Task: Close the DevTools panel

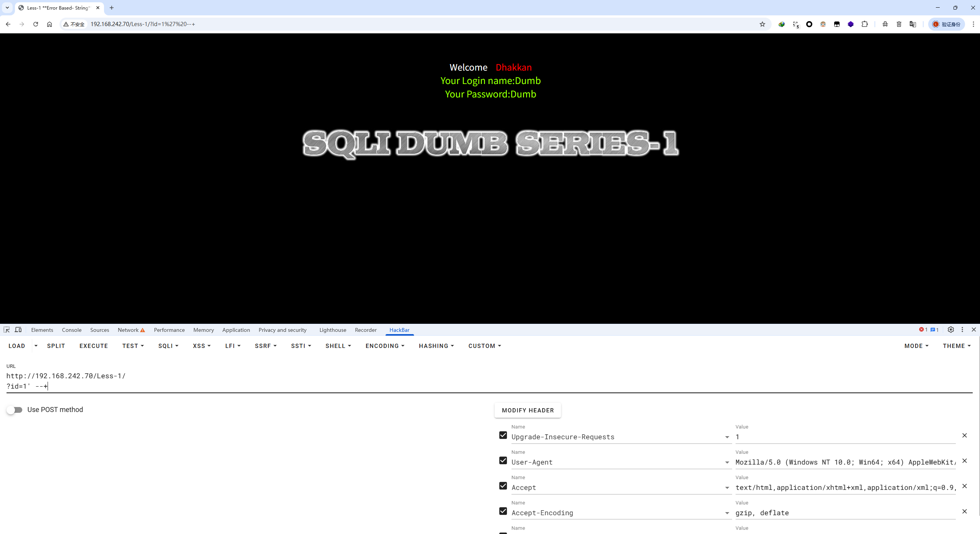Action: [974, 330]
